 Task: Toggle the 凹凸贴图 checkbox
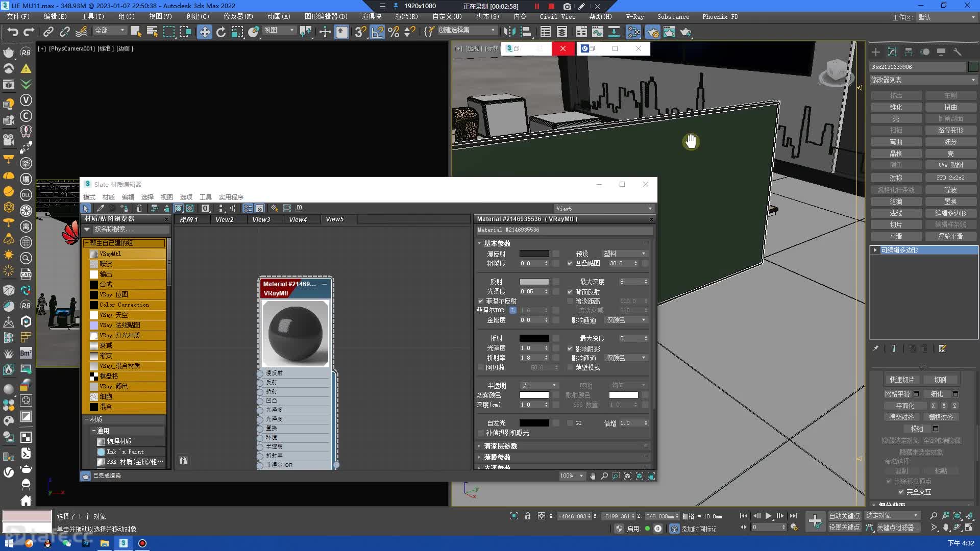(570, 263)
